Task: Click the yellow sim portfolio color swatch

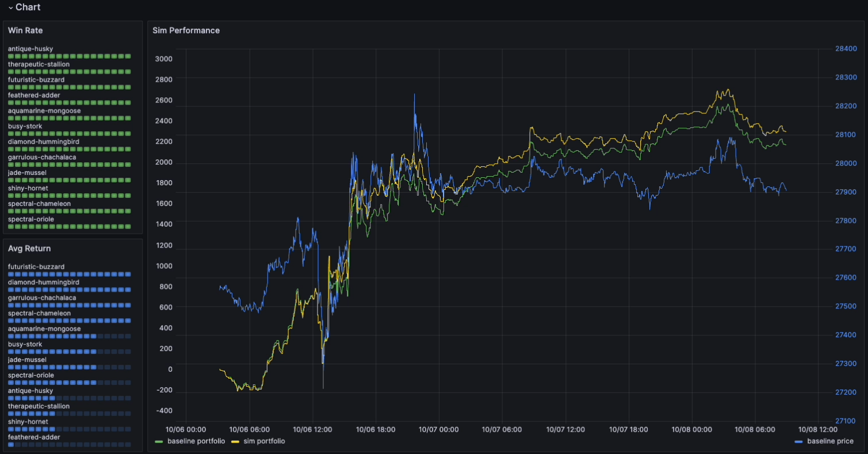Action: (x=235, y=442)
